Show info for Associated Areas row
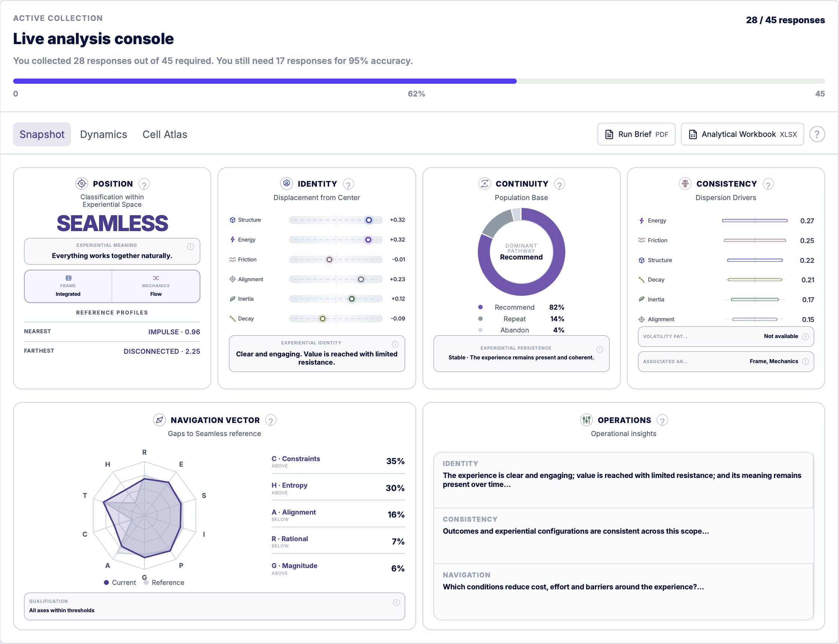 coord(805,362)
